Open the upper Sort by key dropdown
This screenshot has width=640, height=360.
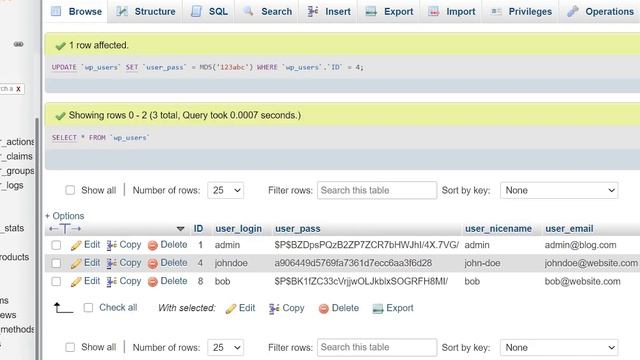[559, 190]
